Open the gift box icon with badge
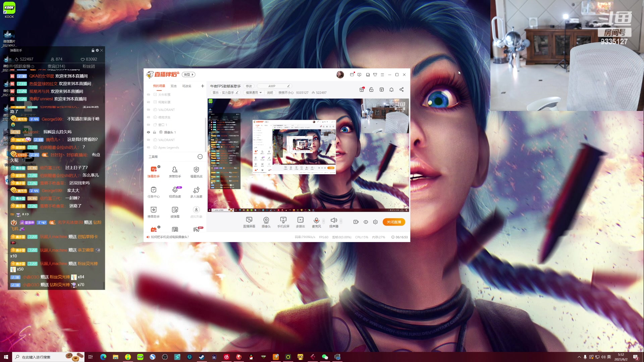 click(362, 89)
